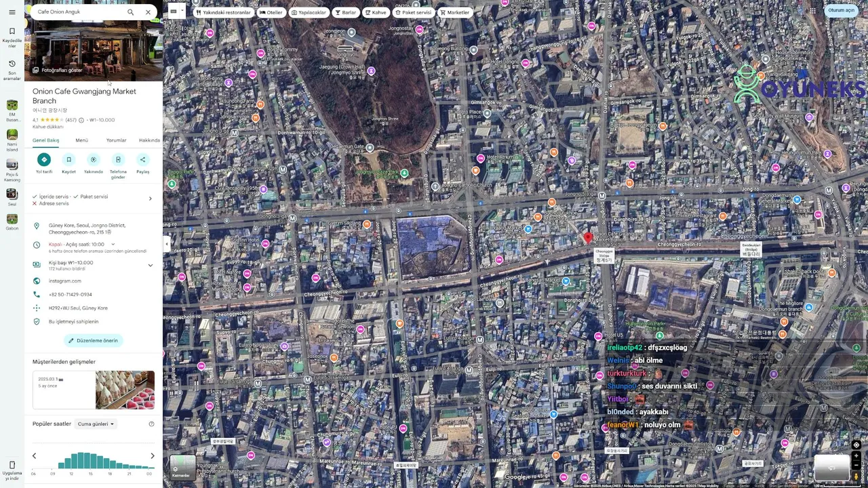Screen dimensions: 868x488
Task: Click Bu işletmeyi sahiplenin
Action: pyautogui.click(x=74, y=321)
